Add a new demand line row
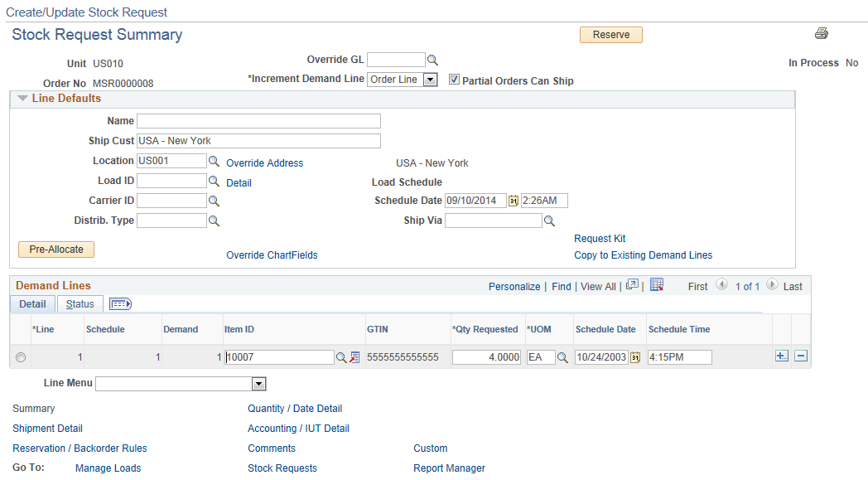This screenshot has height=480, width=868. pyautogui.click(x=782, y=356)
